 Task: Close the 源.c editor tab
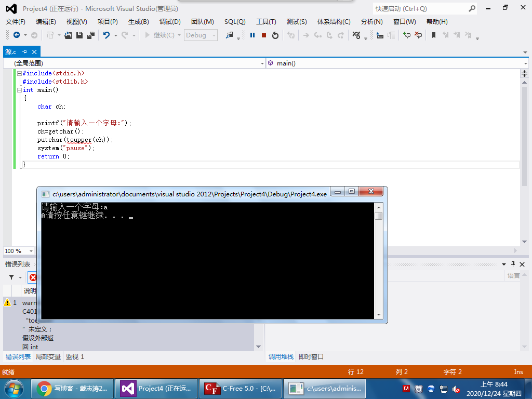coord(34,52)
